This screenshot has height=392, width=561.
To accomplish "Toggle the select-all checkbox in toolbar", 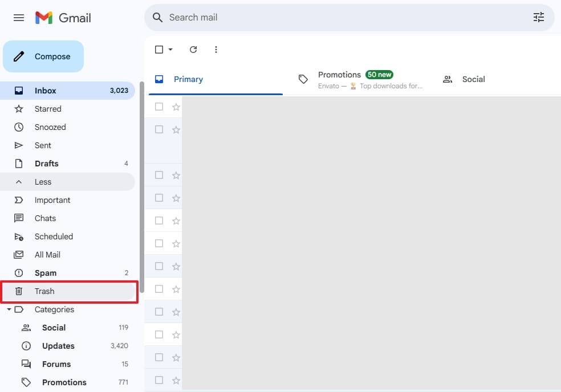I will [x=159, y=50].
